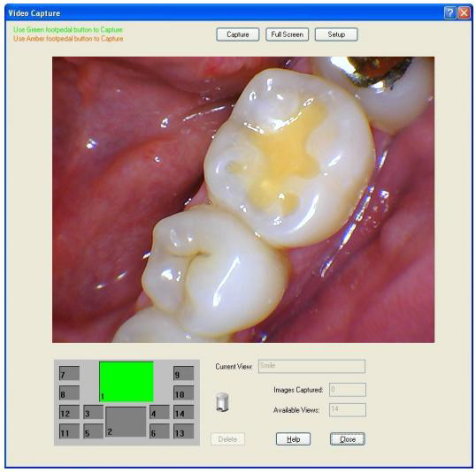Click the Close button at bottom
476x472 pixels.
pos(348,439)
